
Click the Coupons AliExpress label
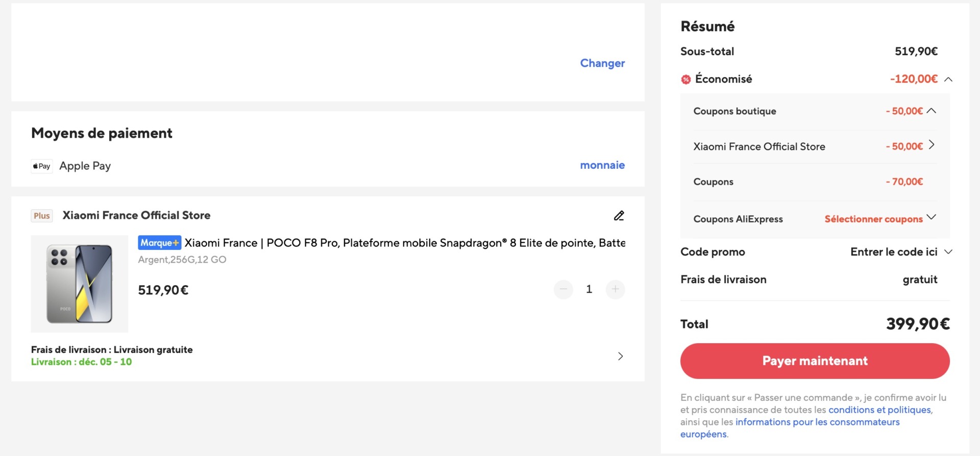738,219
